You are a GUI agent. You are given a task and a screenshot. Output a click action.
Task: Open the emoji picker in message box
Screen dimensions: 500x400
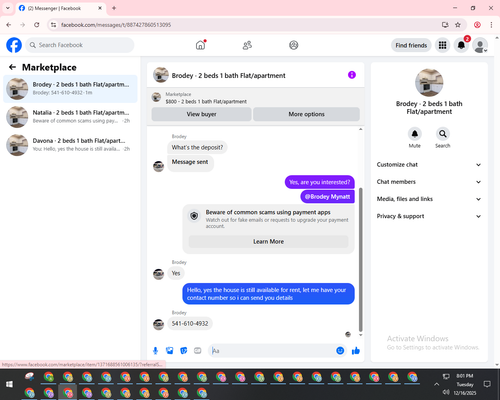pos(340,351)
